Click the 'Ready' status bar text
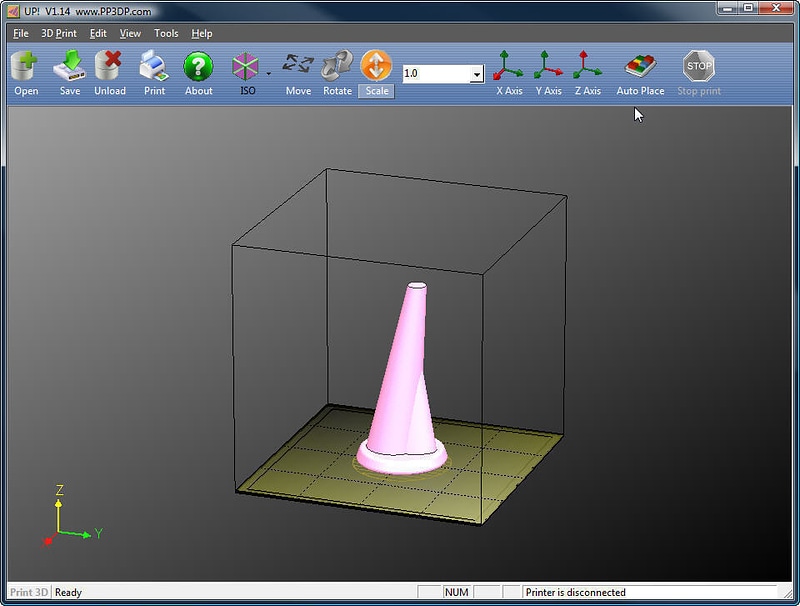 pos(68,592)
